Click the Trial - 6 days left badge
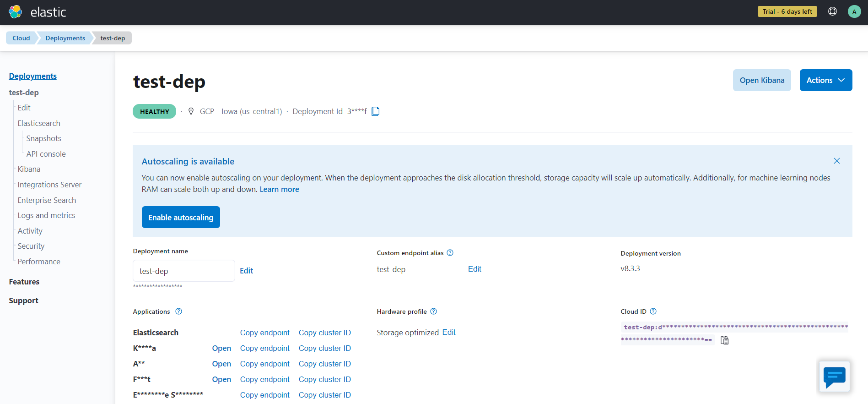The image size is (868, 404). point(787,11)
